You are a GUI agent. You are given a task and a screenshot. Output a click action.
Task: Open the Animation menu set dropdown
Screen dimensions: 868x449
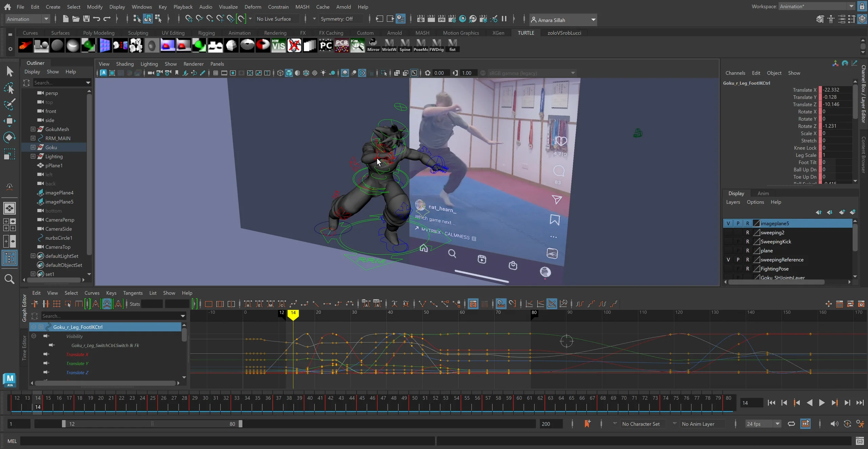(28, 19)
